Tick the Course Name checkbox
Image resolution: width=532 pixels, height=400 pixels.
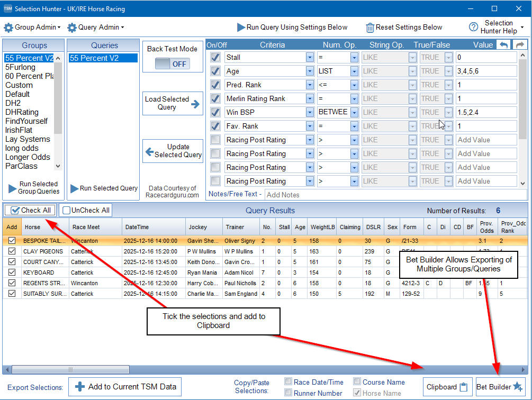[357, 382]
